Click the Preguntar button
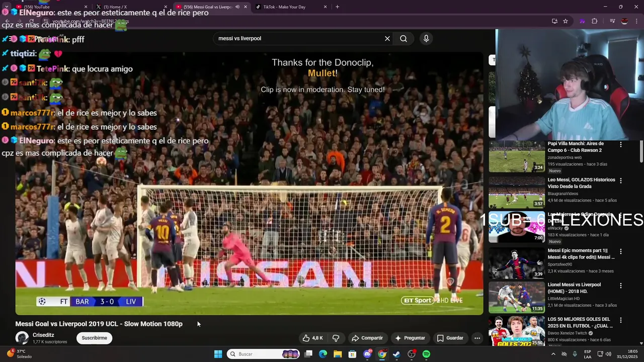644x362 pixels. click(410, 338)
